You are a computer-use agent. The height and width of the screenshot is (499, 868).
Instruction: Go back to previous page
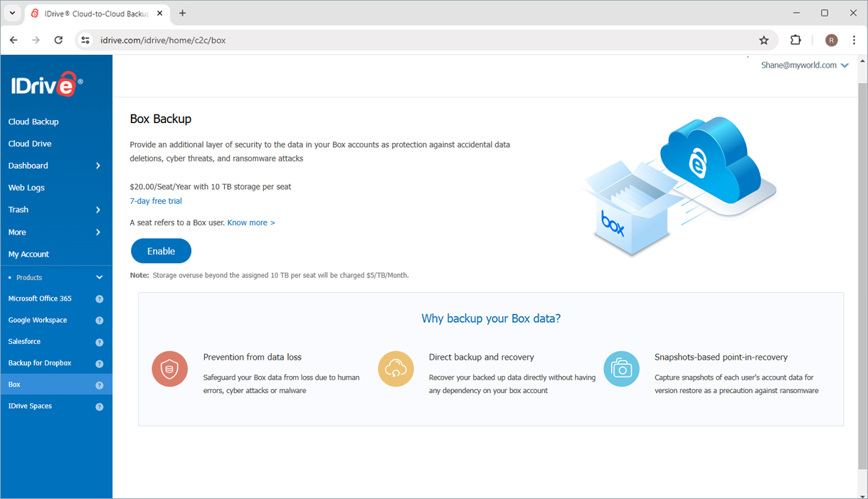point(14,41)
